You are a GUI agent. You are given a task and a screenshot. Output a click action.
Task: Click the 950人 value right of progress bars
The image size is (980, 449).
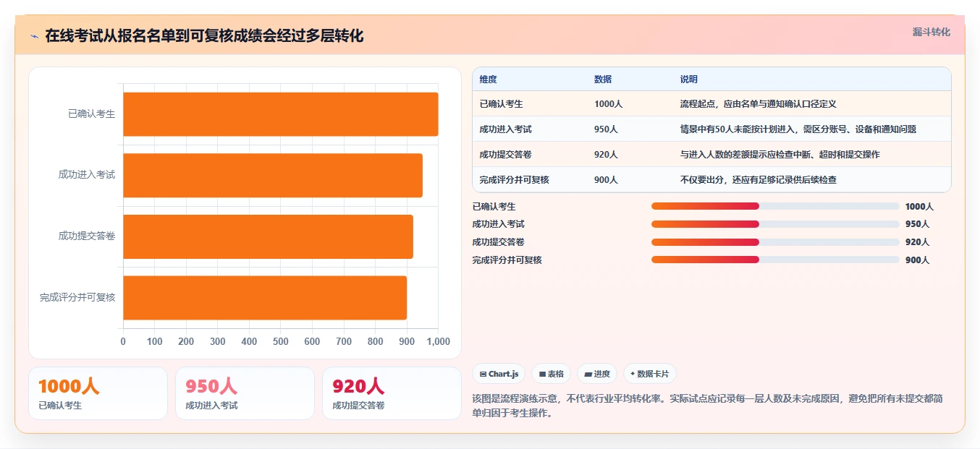click(x=917, y=224)
